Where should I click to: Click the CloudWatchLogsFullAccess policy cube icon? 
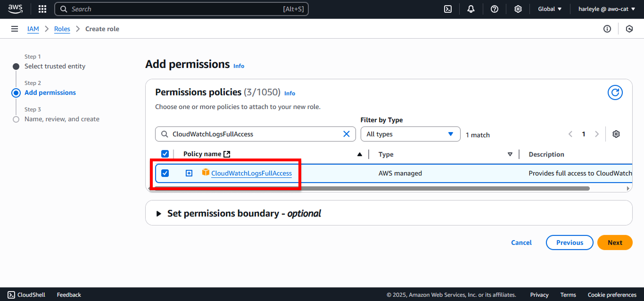tap(206, 173)
